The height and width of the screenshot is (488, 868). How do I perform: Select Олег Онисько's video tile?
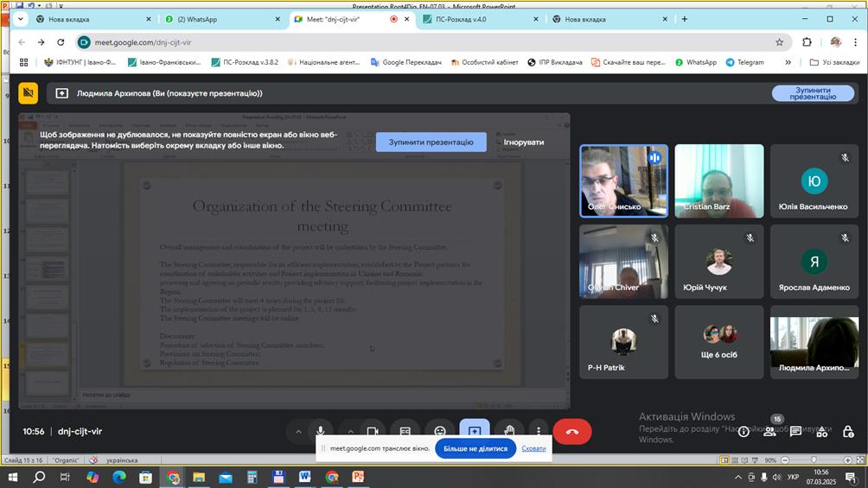623,181
